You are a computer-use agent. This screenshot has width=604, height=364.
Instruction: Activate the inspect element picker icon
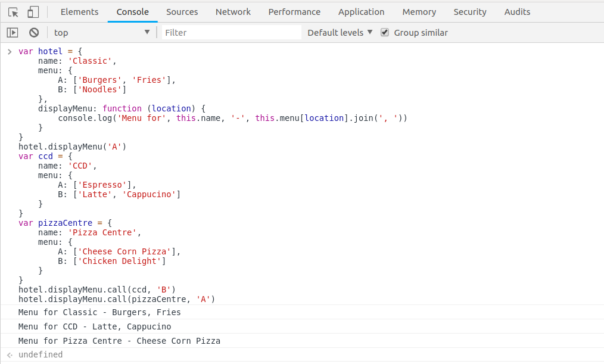pos(13,12)
